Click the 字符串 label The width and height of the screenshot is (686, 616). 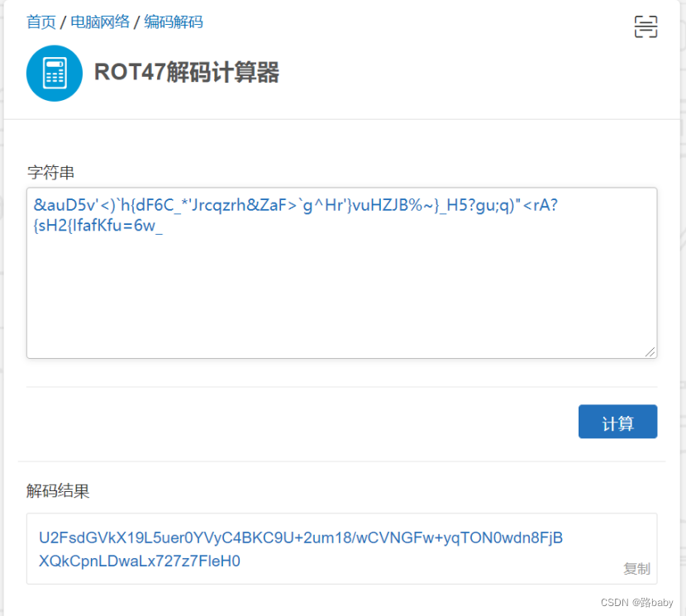50,173
